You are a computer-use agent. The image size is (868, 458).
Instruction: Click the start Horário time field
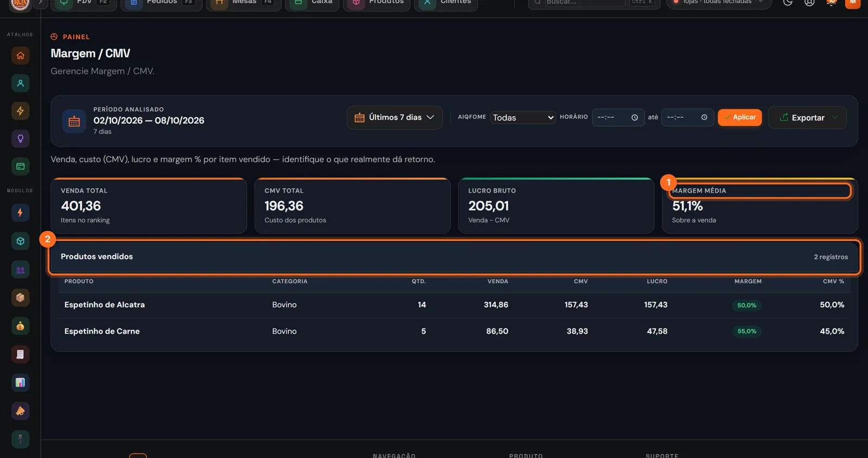pos(618,117)
